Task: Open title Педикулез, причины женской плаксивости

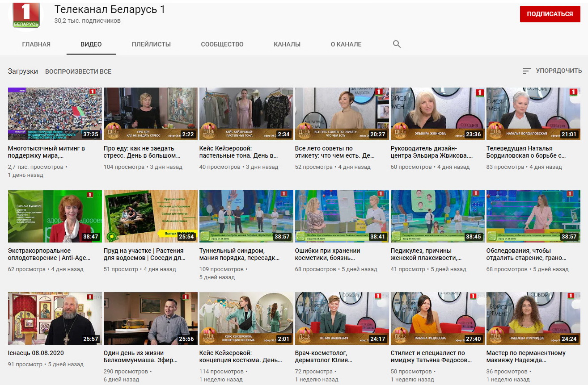Action: click(x=426, y=255)
